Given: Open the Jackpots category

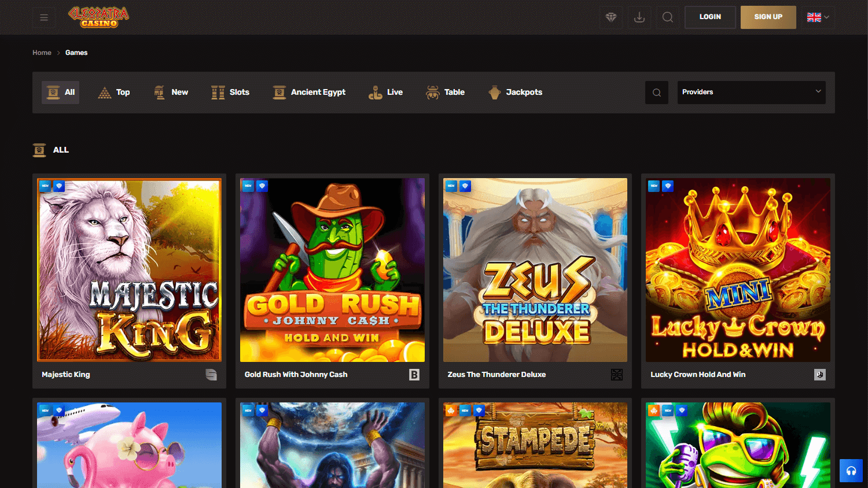Looking at the screenshot, I should [516, 93].
